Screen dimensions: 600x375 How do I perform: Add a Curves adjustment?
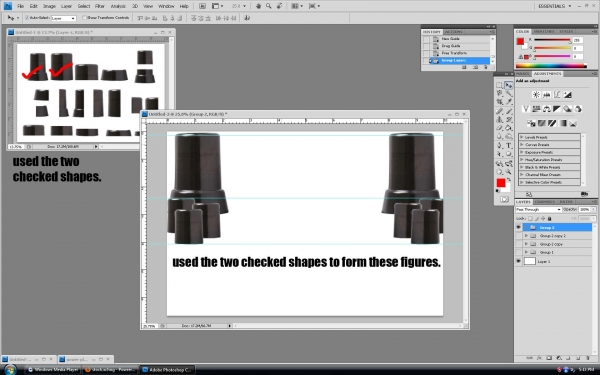click(x=557, y=95)
